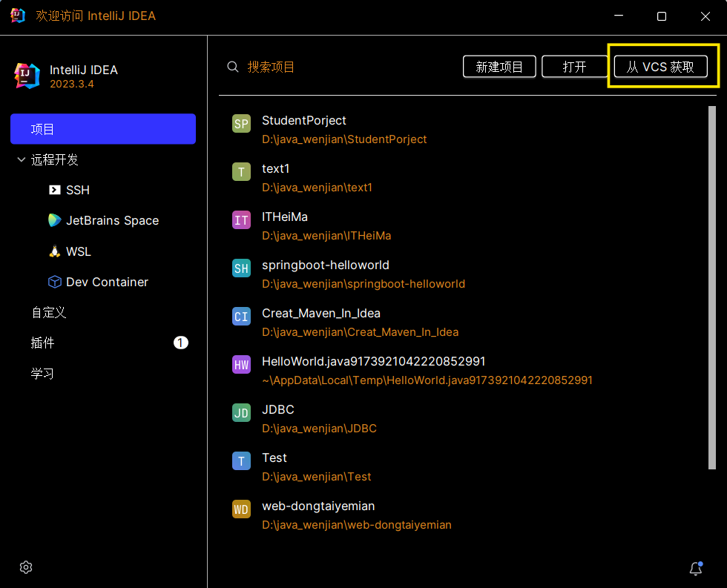
Task: Click version text 2023.3.4
Action: tap(71, 84)
